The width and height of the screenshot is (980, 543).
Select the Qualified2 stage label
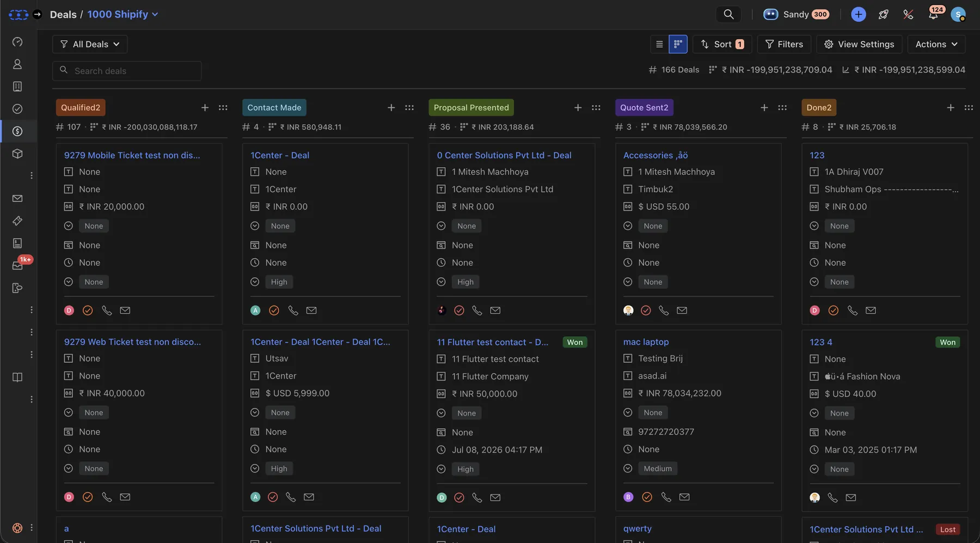(x=81, y=108)
